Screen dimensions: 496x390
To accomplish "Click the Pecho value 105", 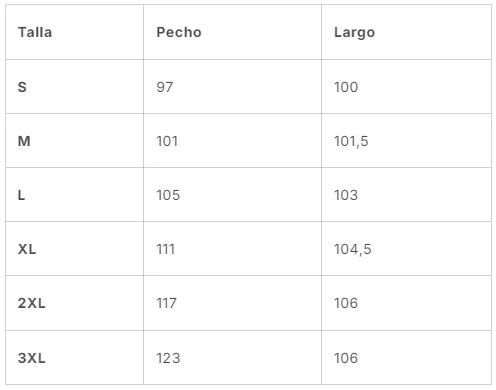I will (168, 195).
